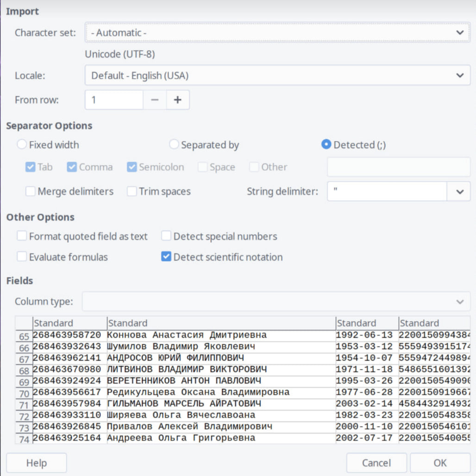476x476 pixels.
Task: Click the Cancel button
Action: click(376, 463)
